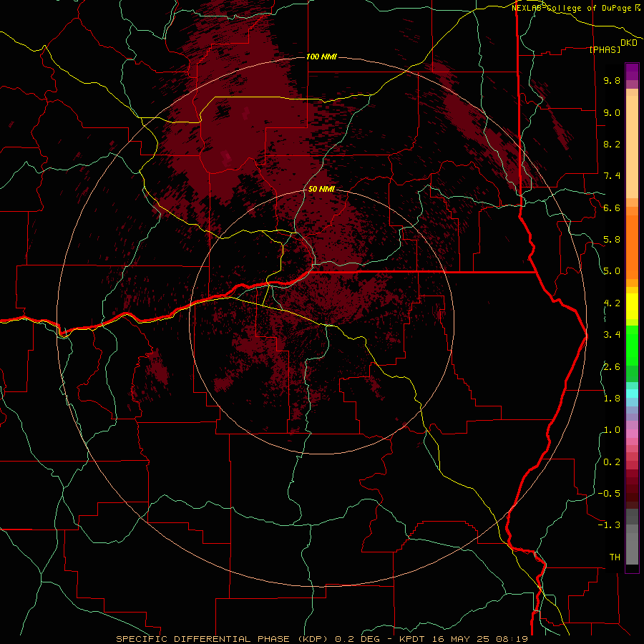
Task: Click the 7.4 value on the color scale
Action: 612,176
